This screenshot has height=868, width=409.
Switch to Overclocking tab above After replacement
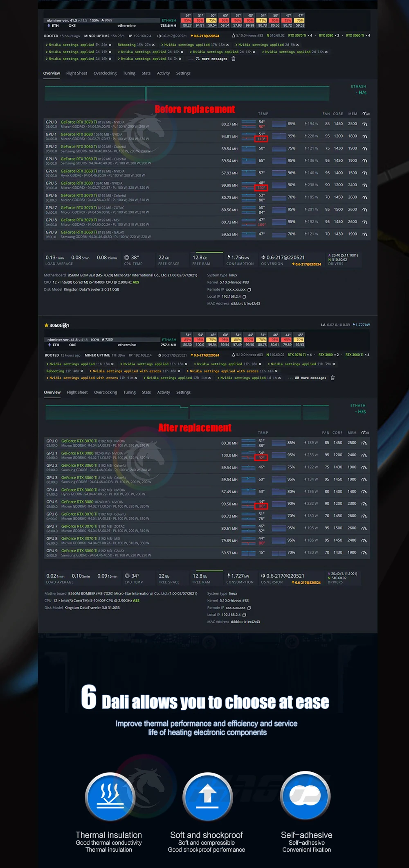point(106,392)
